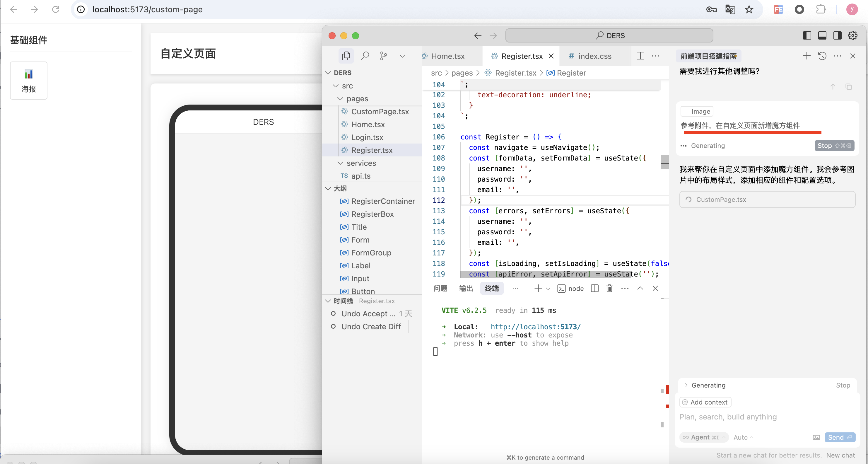868x464 pixels.
Task: Switch to the 问题 panel tab
Action: click(x=440, y=289)
